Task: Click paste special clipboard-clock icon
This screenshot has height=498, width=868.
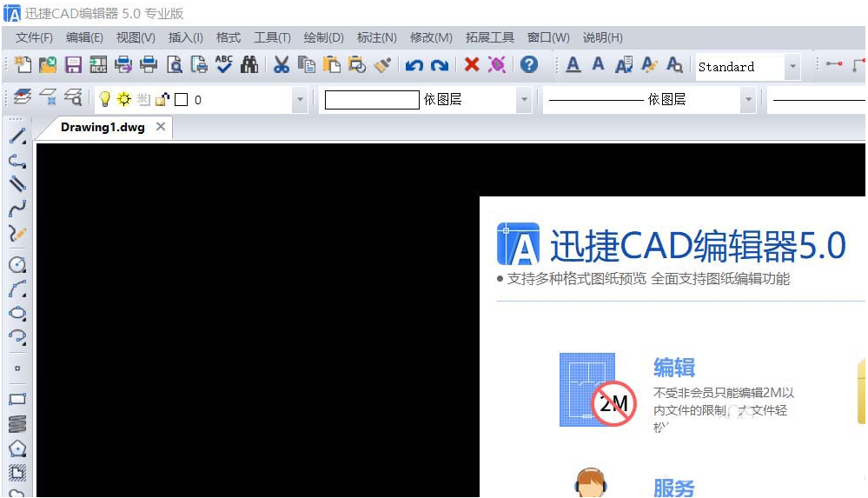Action: point(357,65)
